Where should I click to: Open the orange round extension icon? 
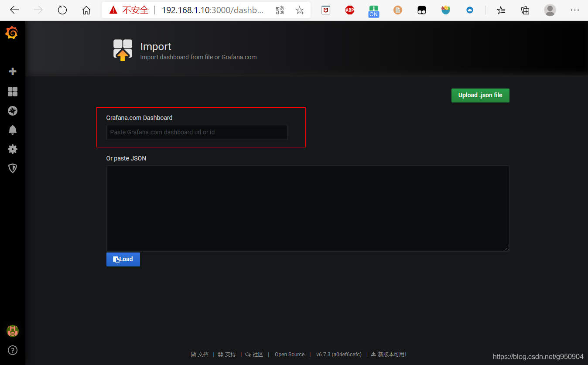pyautogui.click(x=398, y=10)
